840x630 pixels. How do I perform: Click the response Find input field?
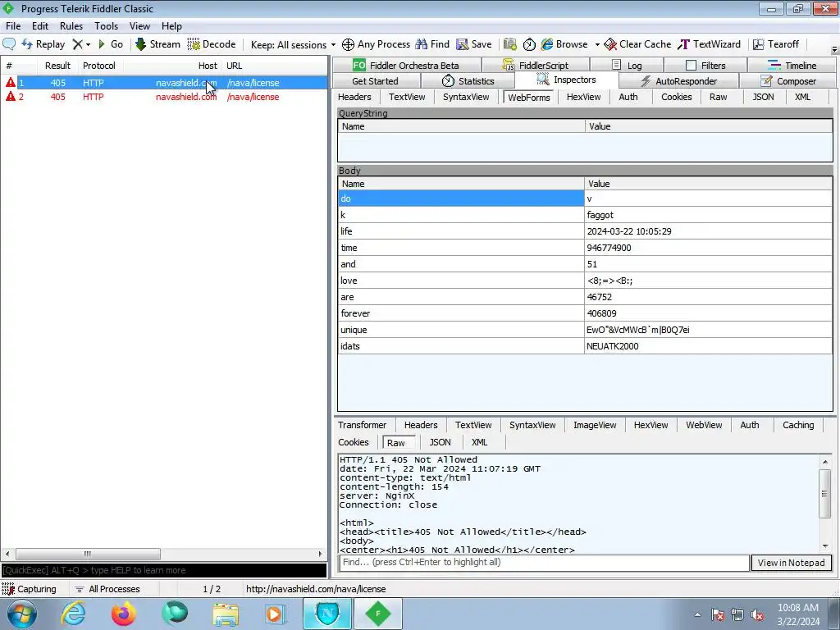point(545,563)
